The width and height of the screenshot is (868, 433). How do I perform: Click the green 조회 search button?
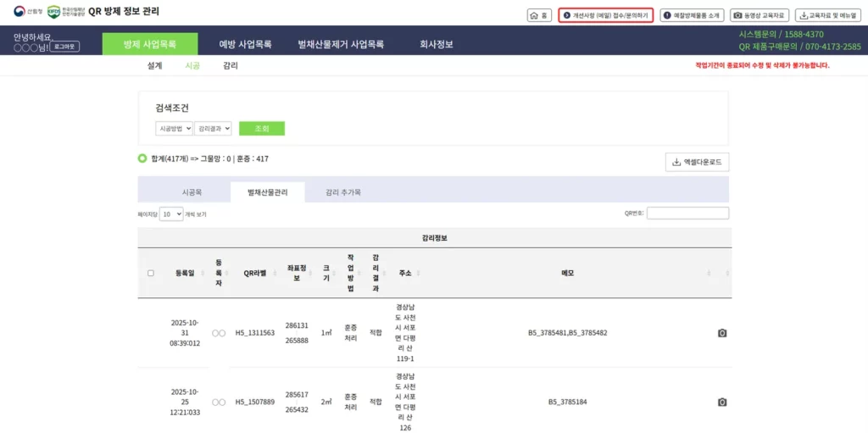click(x=262, y=128)
